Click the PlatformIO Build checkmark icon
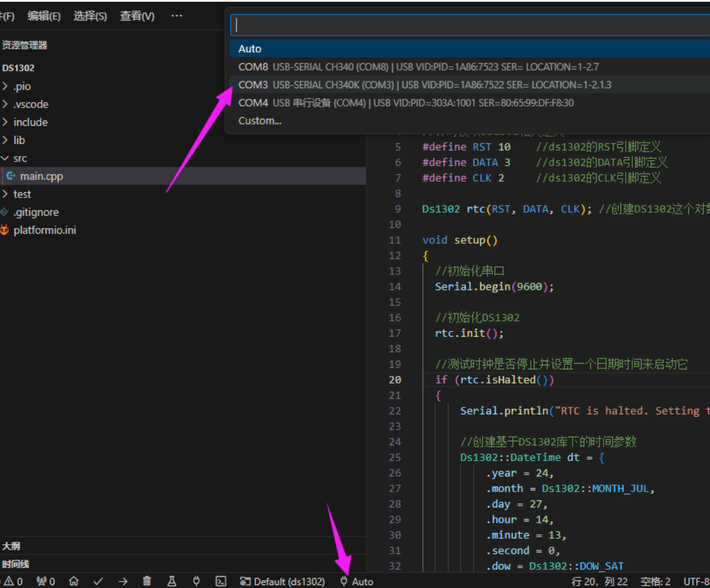The height and width of the screenshot is (588, 710). (98, 581)
